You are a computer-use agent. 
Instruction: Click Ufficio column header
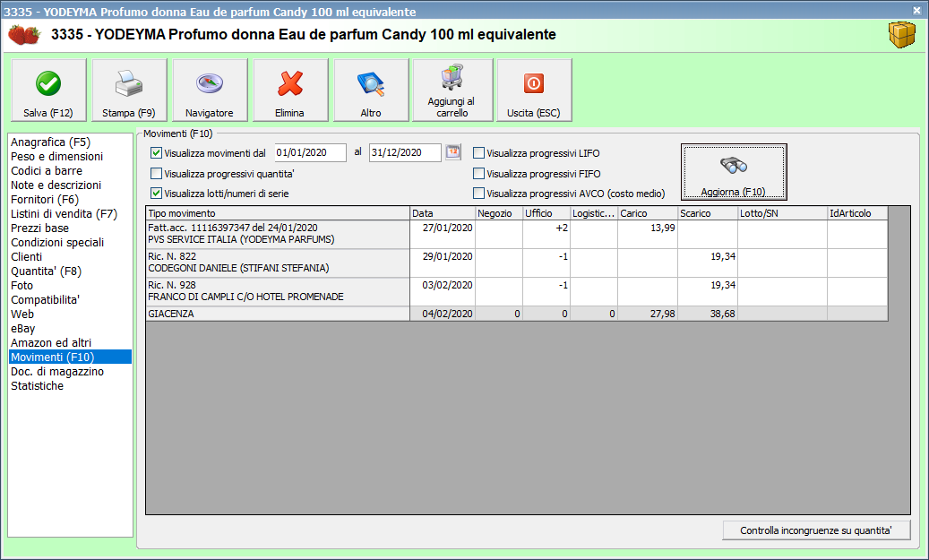(x=546, y=213)
